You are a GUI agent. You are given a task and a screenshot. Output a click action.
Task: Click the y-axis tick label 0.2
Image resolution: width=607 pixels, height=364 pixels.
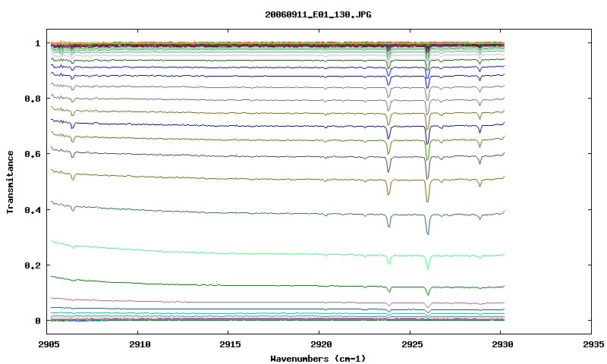(33, 265)
